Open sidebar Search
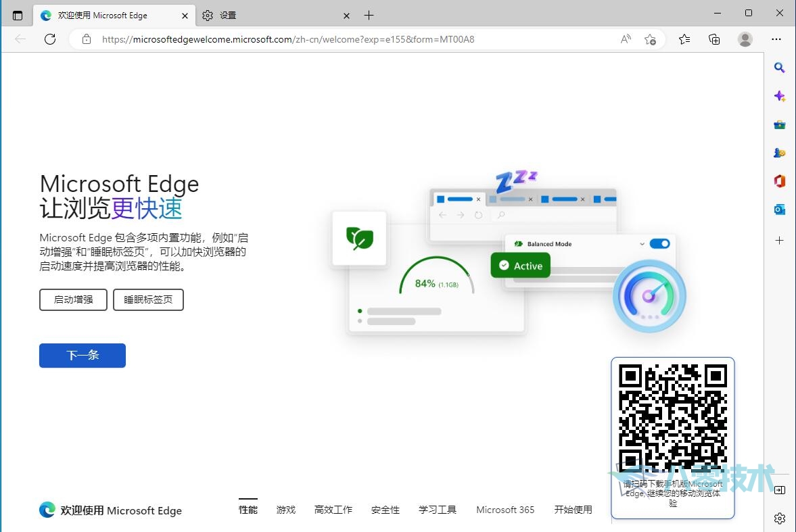The height and width of the screenshot is (532, 796). [779, 68]
